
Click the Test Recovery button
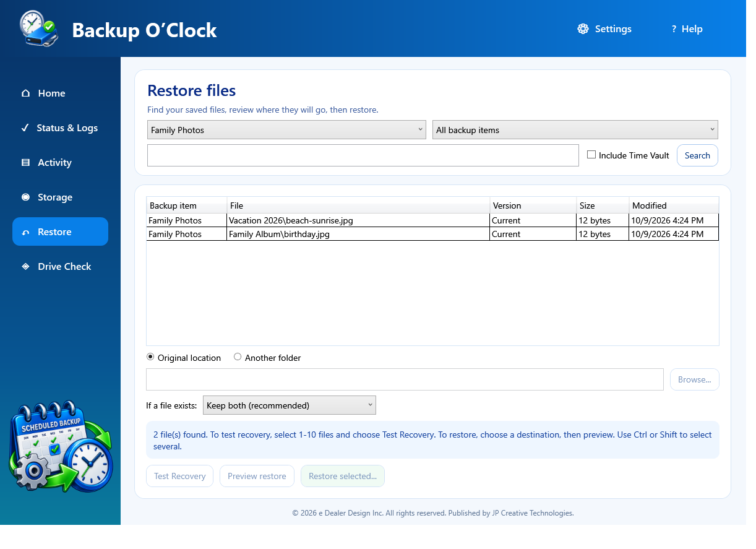(x=179, y=476)
